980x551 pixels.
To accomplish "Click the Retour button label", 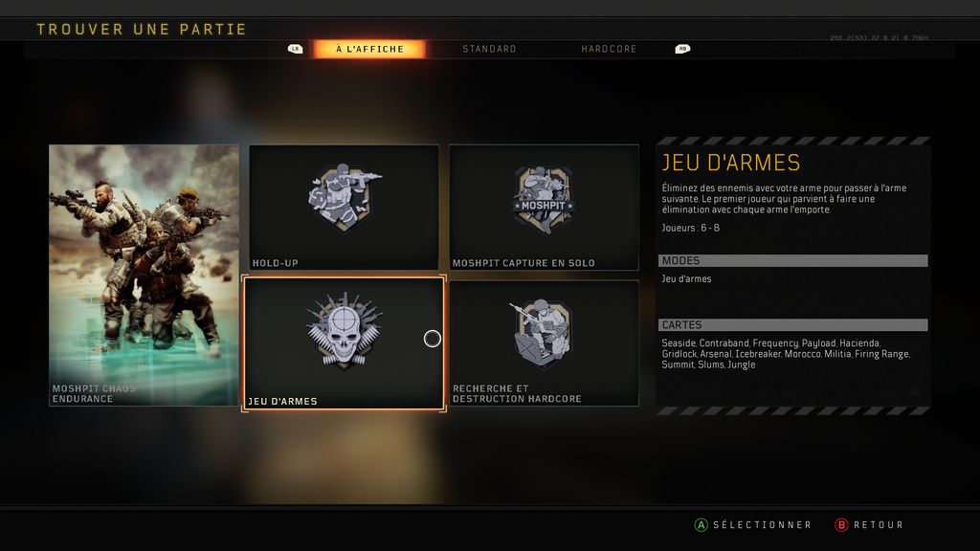I will tap(879, 525).
